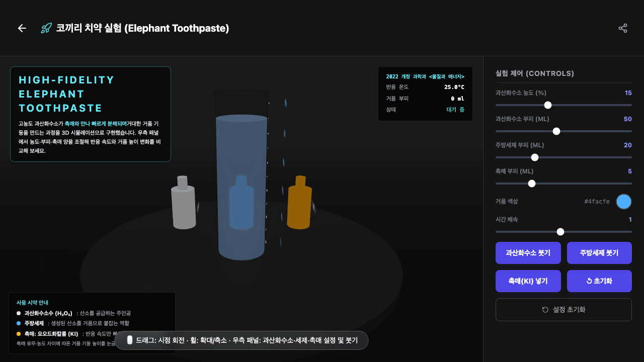This screenshot has height=362, width=644.
Task: Open the share icon in header
Action: pyautogui.click(x=623, y=28)
